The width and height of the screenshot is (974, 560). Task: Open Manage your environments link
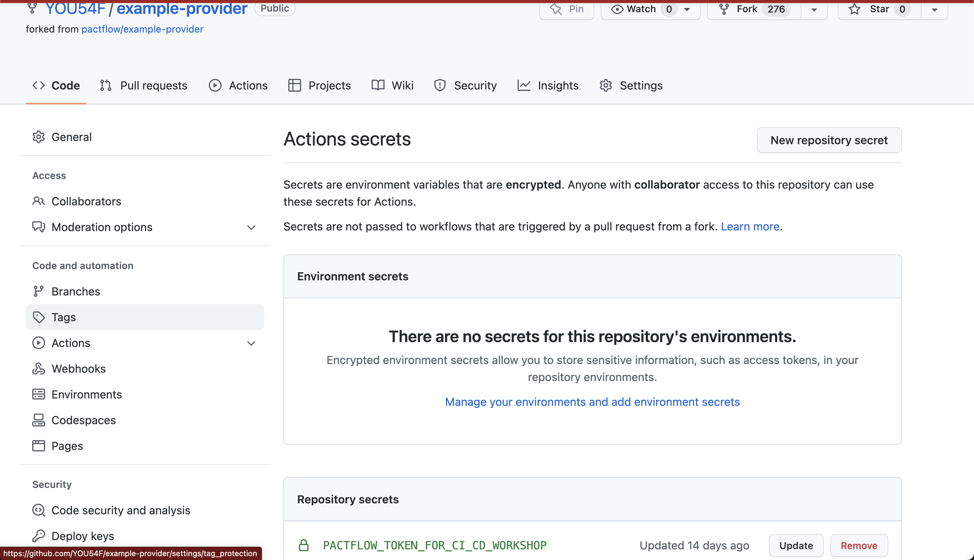[x=592, y=402]
